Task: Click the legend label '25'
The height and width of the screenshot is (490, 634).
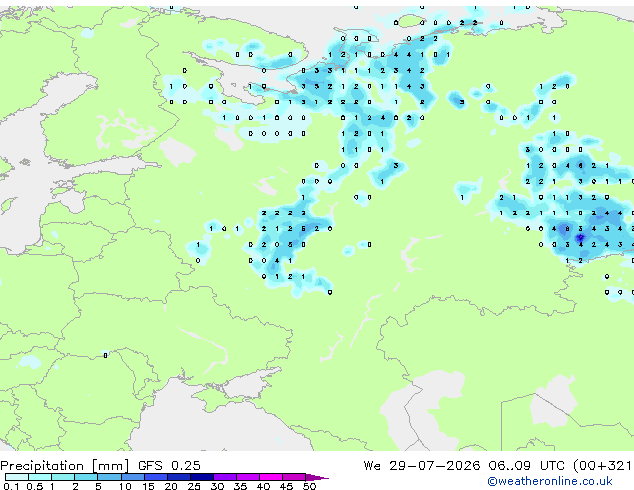Action: click(x=194, y=486)
